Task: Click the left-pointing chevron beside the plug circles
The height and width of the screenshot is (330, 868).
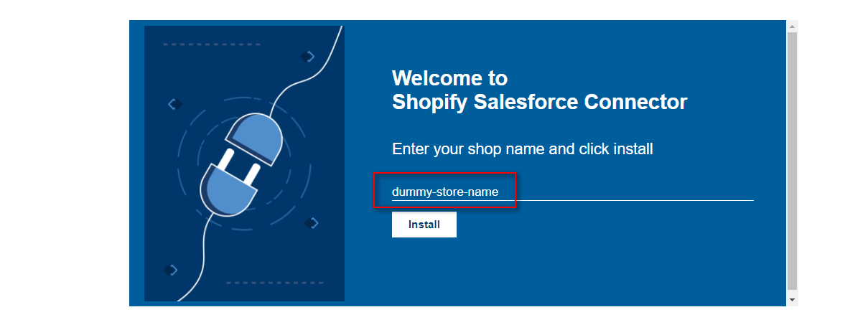Action: tap(174, 105)
